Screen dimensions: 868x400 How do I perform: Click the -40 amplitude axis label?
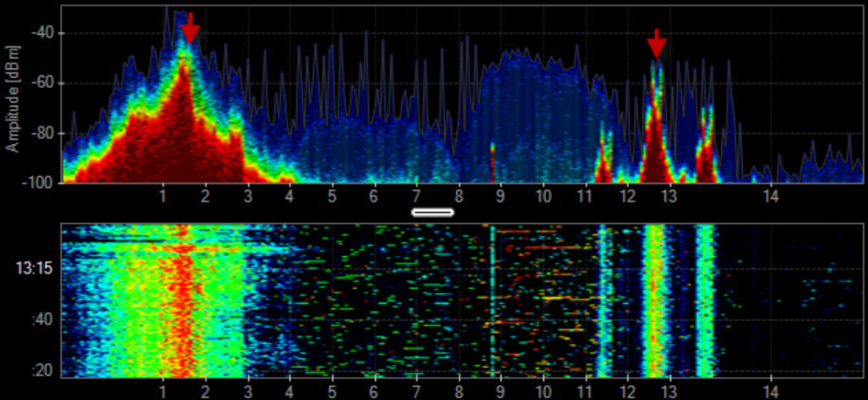coord(40,33)
